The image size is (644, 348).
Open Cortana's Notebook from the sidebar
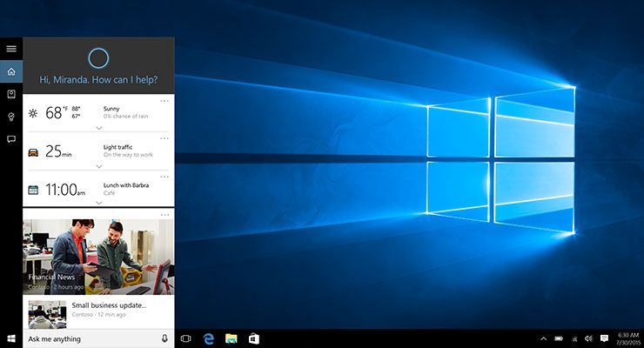click(x=11, y=94)
